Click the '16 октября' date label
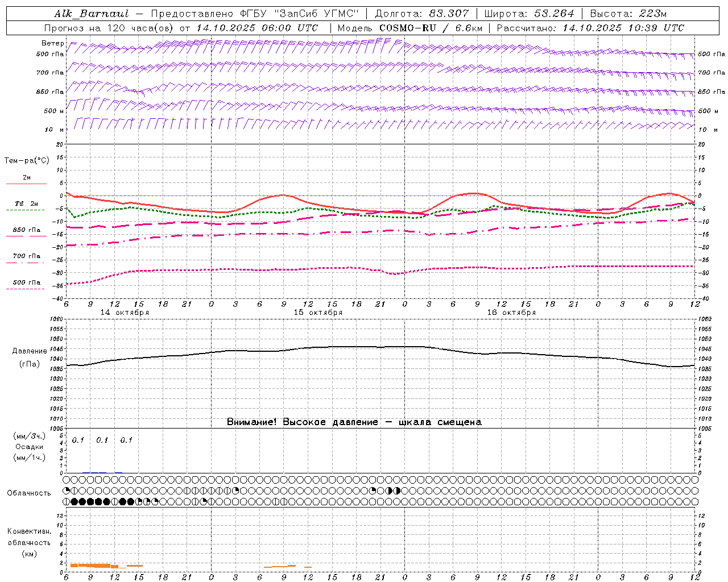 click(511, 313)
